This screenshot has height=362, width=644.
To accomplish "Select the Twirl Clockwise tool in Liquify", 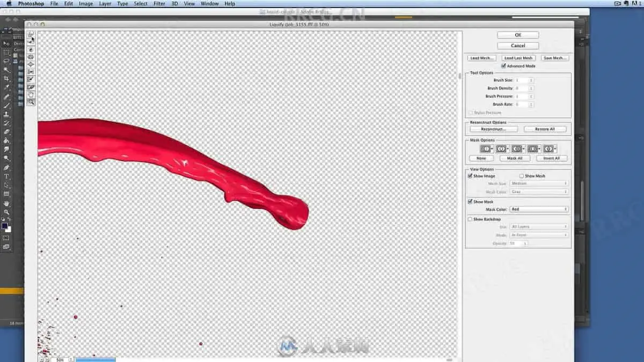I will pos(31,49).
